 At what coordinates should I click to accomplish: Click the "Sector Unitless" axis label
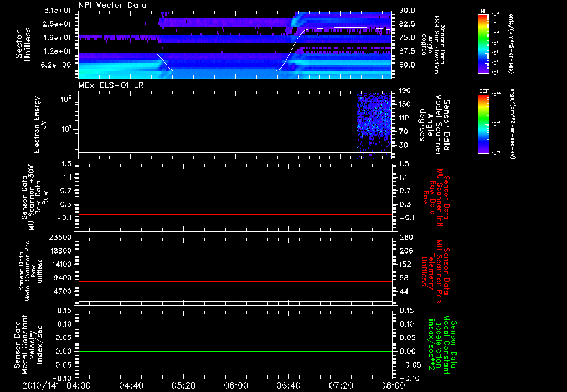23,44
